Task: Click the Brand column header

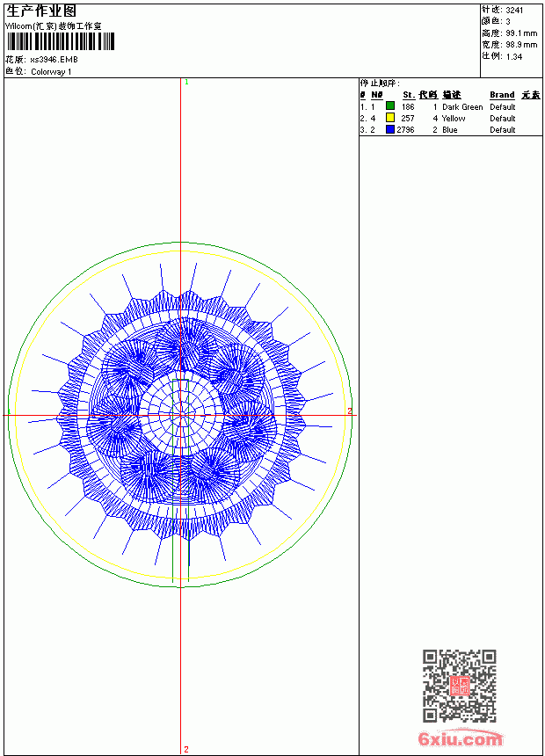Action: 502,95
